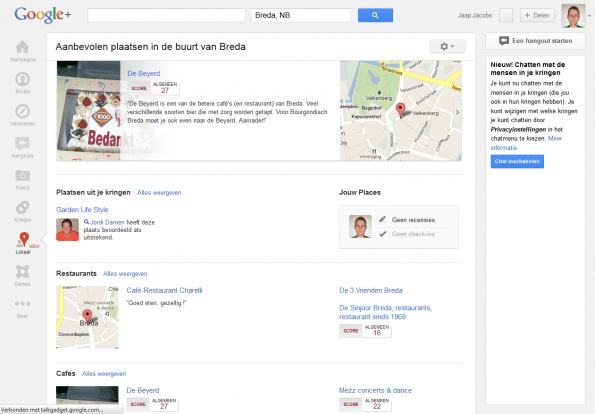Screen dimensions: 595x414
Task: Click the Jaap Jacobs name link
Action: point(475,16)
